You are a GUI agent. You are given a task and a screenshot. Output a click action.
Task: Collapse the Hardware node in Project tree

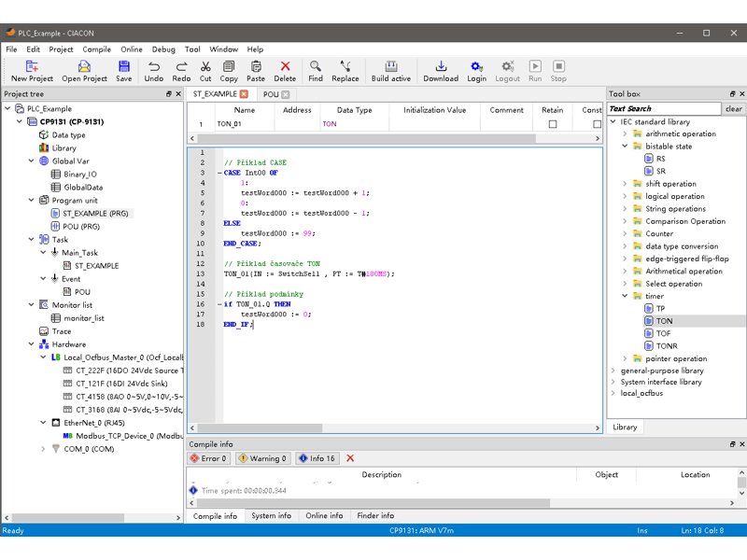(x=31, y=344)
